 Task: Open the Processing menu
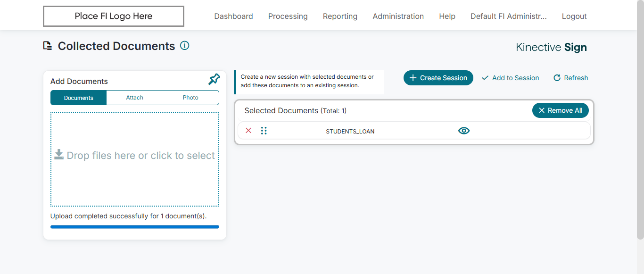coord(288,17)
